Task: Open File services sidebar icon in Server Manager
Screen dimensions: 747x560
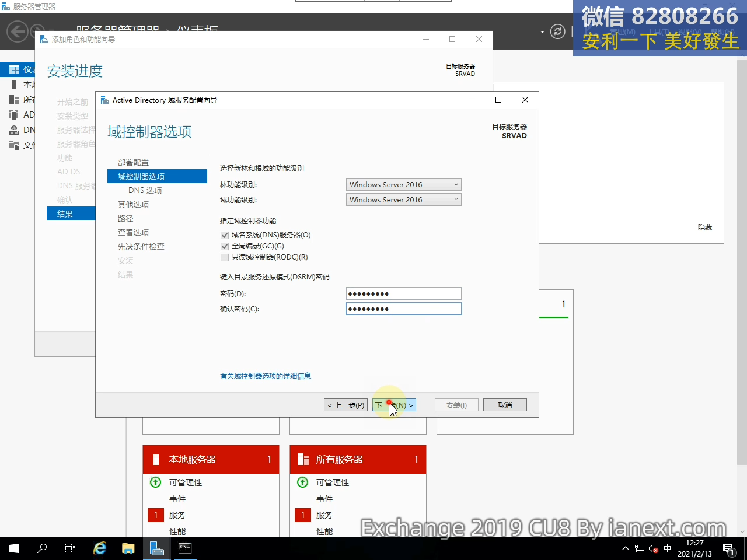Action: pyautogui.click(x=14, y=145)
